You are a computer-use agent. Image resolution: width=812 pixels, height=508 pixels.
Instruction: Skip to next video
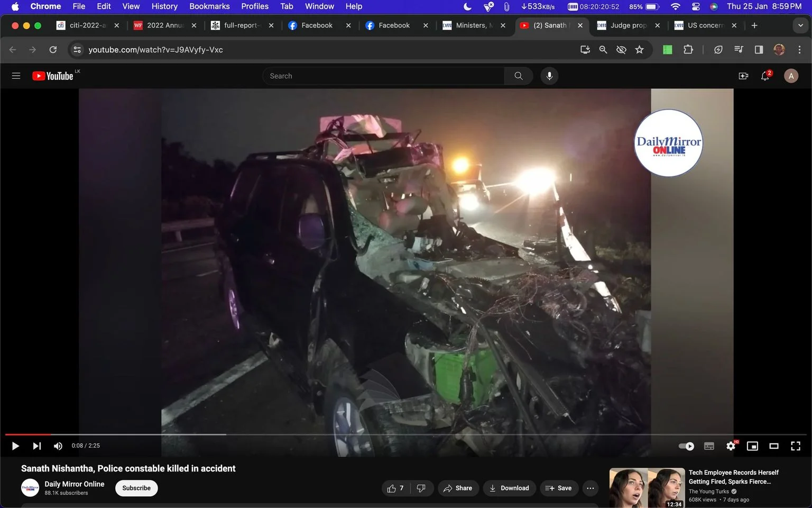[36, 446]
